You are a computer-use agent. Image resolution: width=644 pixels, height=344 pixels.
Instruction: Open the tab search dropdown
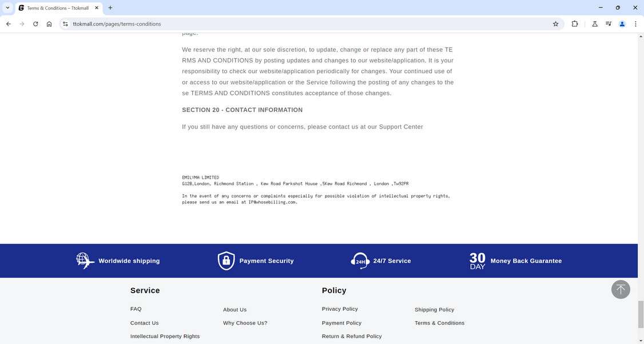(7, 8)
